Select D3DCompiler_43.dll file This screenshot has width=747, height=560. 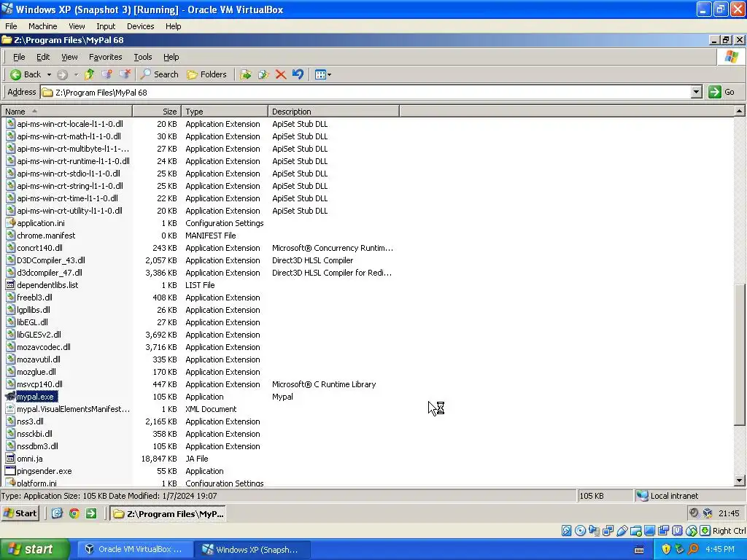[51, 260]
